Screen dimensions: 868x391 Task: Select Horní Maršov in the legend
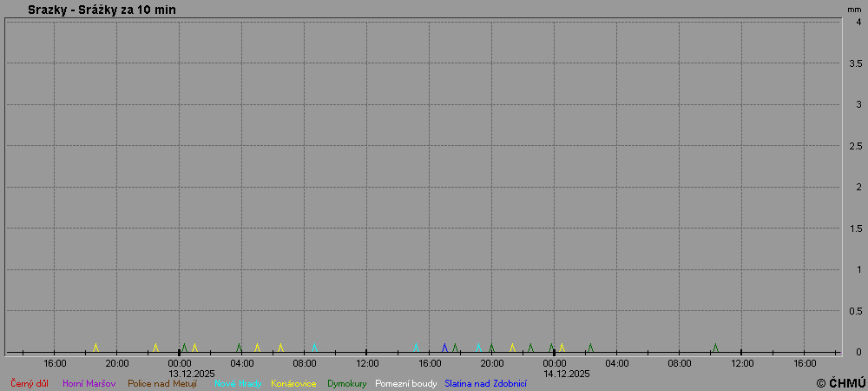click(x=89, y=383)
